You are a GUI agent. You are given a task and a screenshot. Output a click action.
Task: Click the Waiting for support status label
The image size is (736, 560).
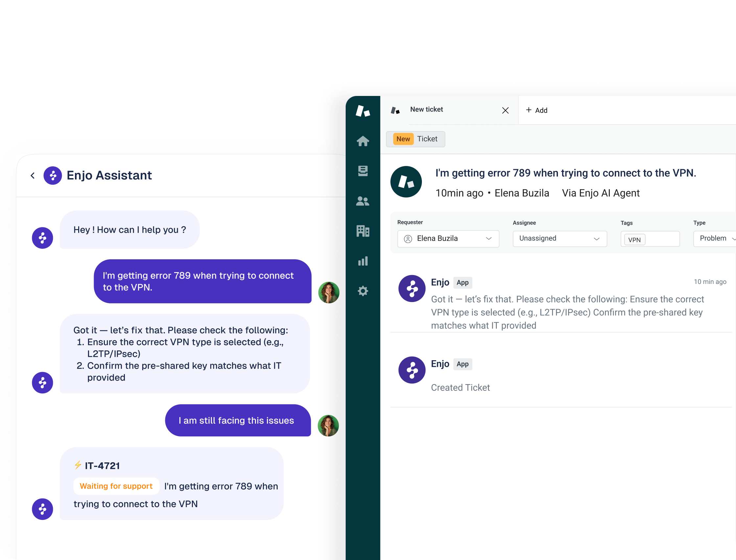(x=116, y=486)
